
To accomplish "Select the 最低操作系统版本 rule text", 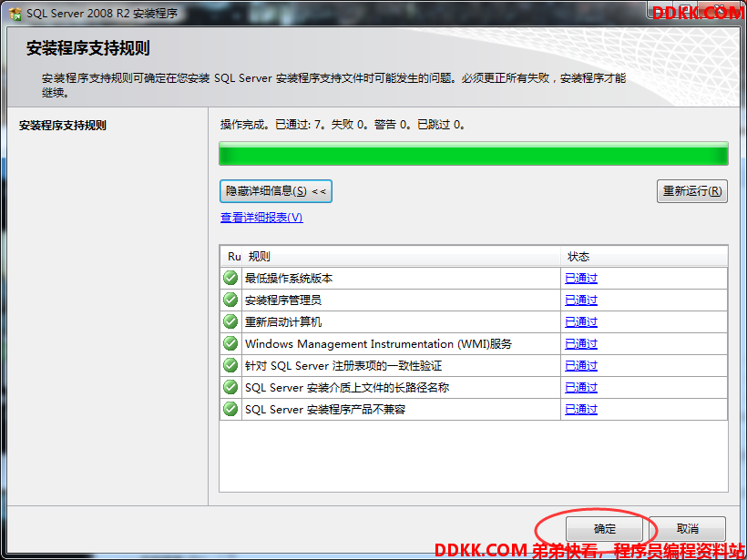I will point(289,278).
